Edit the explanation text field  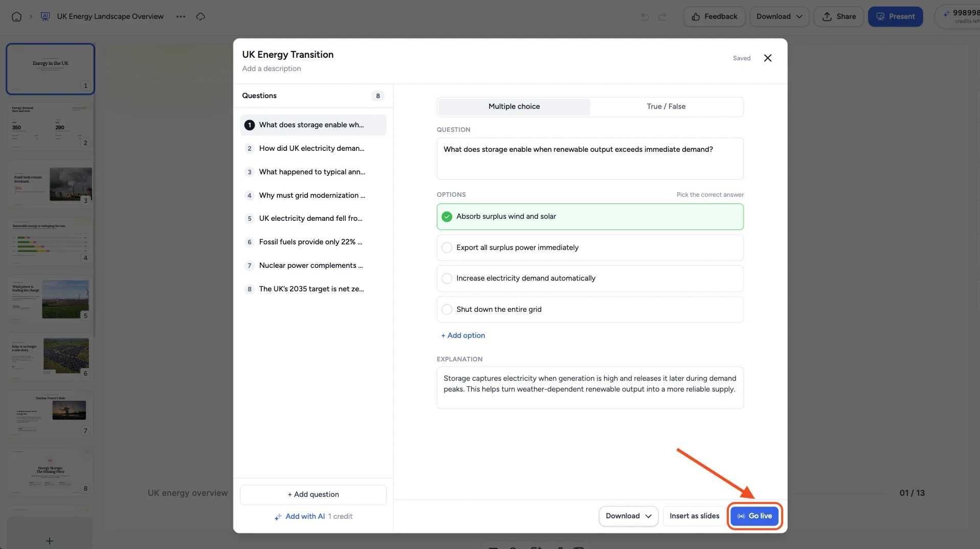point(590,387)
